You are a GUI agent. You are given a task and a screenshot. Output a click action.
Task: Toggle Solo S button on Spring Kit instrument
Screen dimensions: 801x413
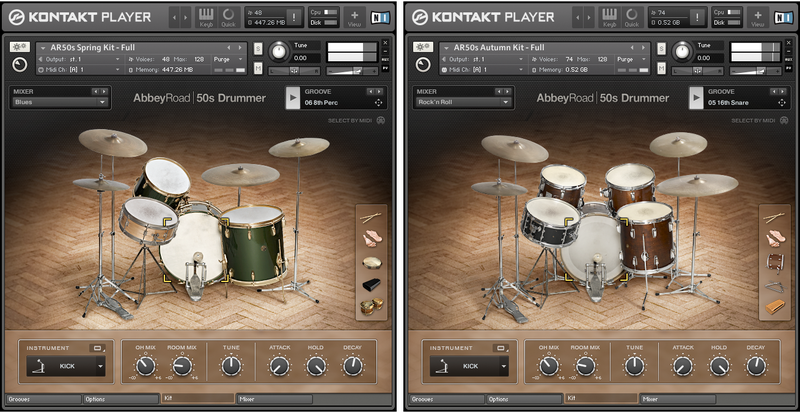click(x=258, y=48)
